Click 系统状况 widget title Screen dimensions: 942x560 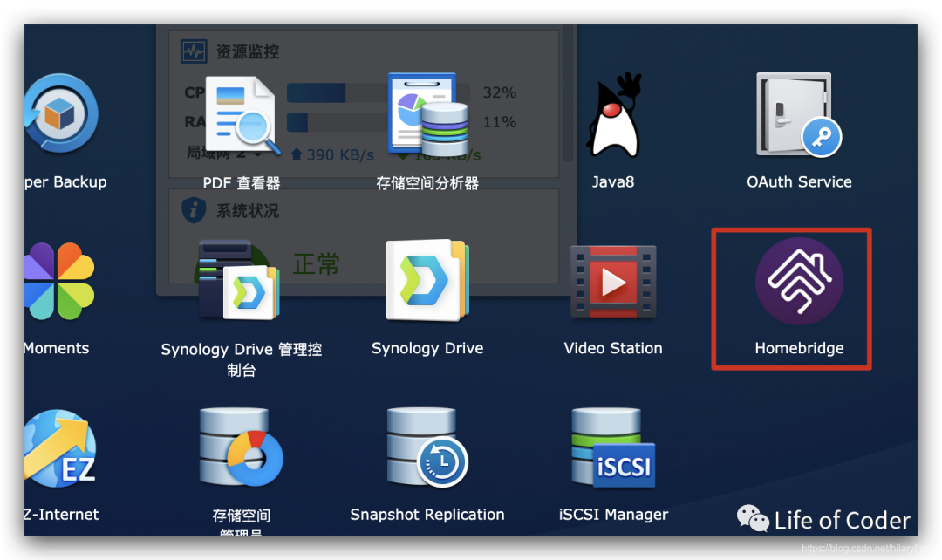point(248,211)
